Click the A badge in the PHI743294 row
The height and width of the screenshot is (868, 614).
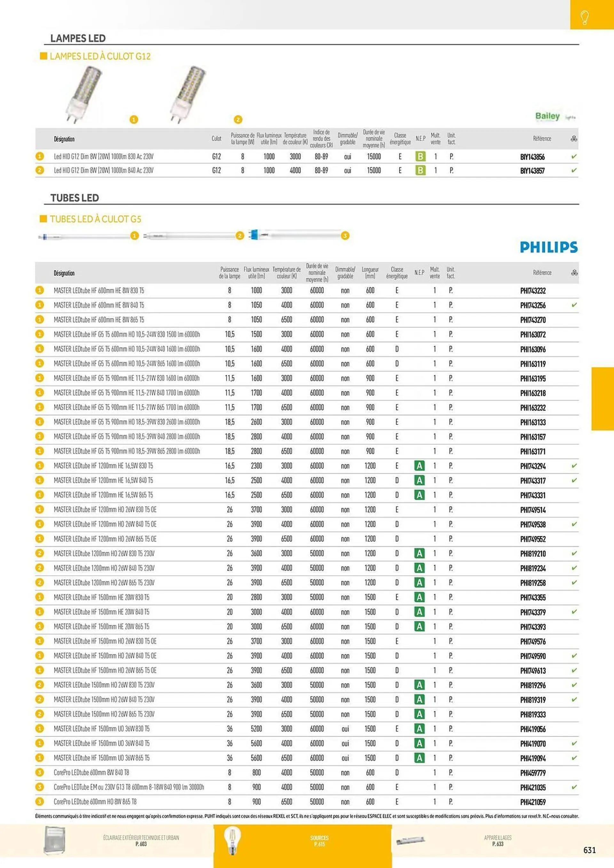419,466
